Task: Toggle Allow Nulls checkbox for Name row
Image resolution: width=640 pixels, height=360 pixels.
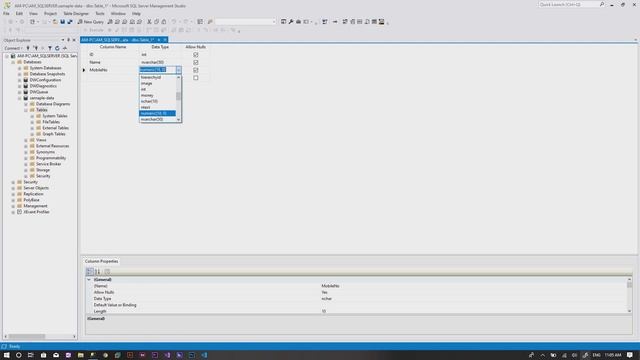Action: 196,62
